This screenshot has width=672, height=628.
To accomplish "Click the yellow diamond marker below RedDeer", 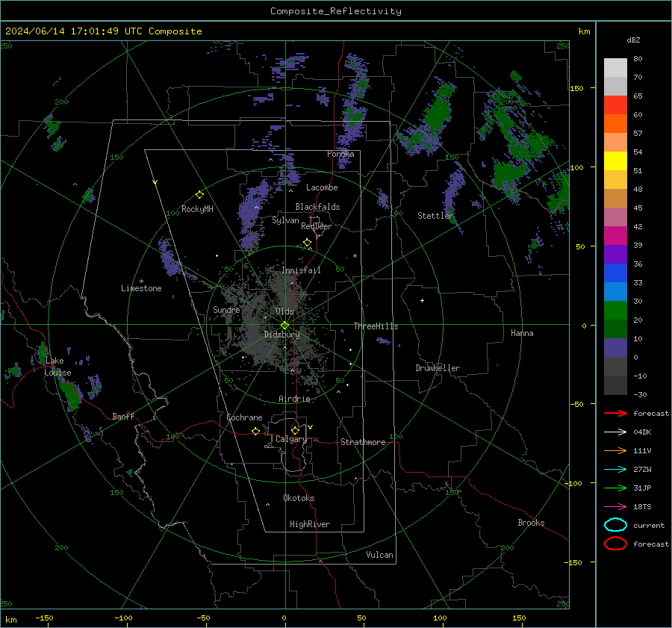I will (x=307, y=243).
